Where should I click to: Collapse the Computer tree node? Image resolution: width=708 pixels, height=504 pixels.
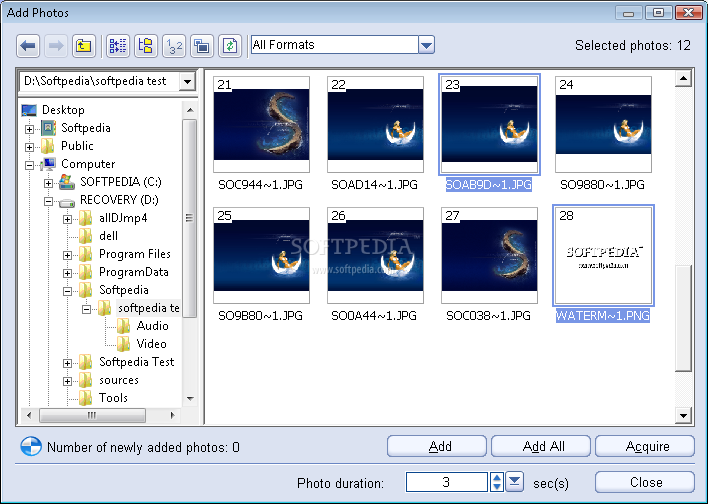[x=29, y=165]
